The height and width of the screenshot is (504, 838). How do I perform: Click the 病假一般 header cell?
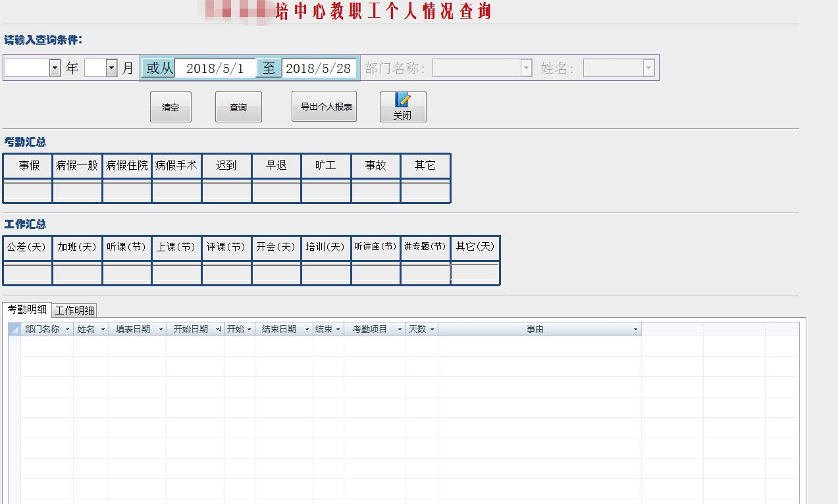(77, 166)
